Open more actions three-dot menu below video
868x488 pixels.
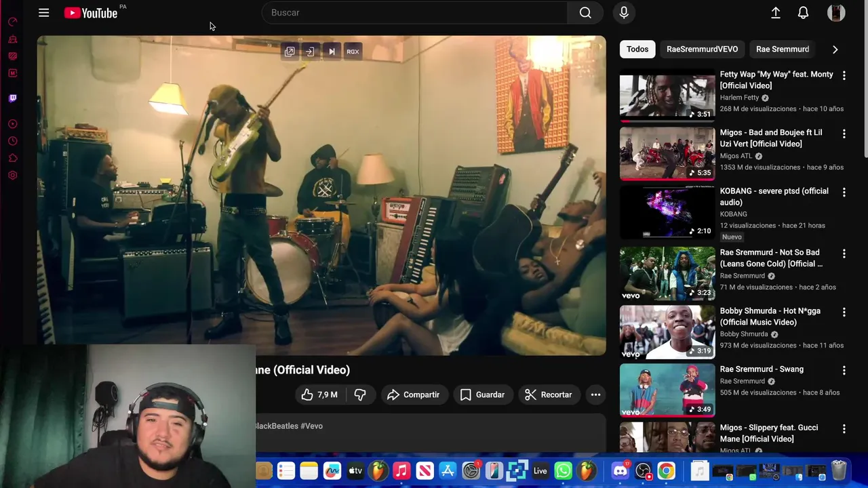(595, 394)
